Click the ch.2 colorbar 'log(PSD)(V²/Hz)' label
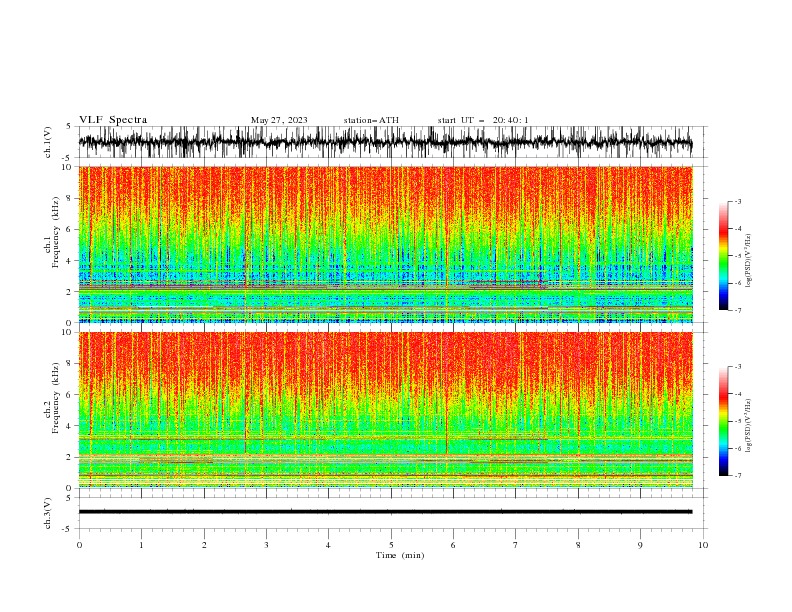Screen dimensions: 792x612 [x=749, y=426]
